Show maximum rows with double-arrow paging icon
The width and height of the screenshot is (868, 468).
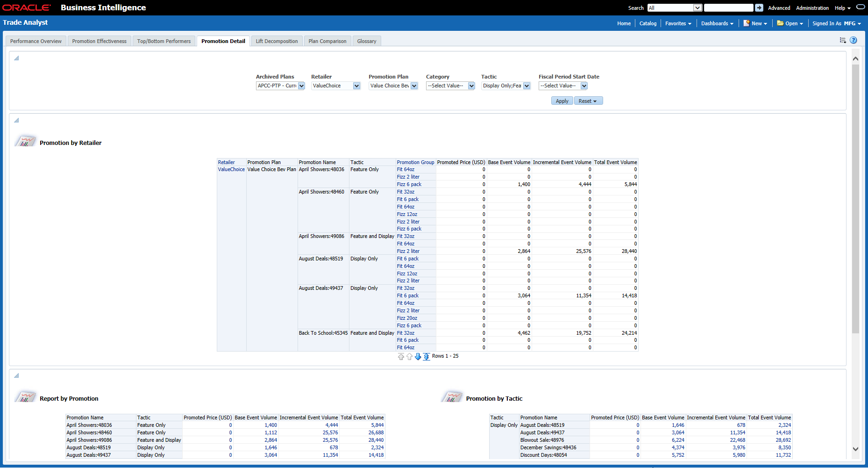427,356
